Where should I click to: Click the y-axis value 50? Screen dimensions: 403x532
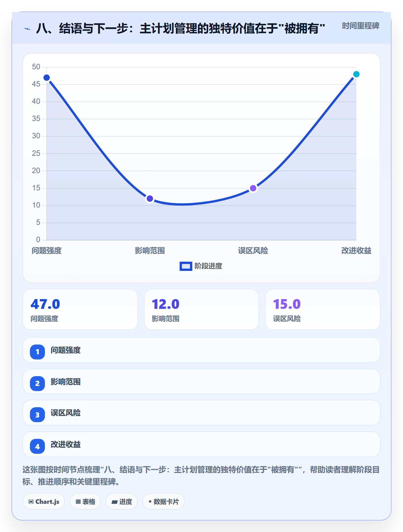pyautogui.click(x=36, y=67)
